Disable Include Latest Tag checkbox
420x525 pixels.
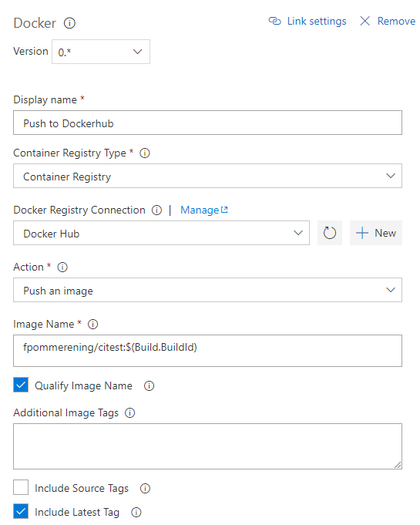21,511
